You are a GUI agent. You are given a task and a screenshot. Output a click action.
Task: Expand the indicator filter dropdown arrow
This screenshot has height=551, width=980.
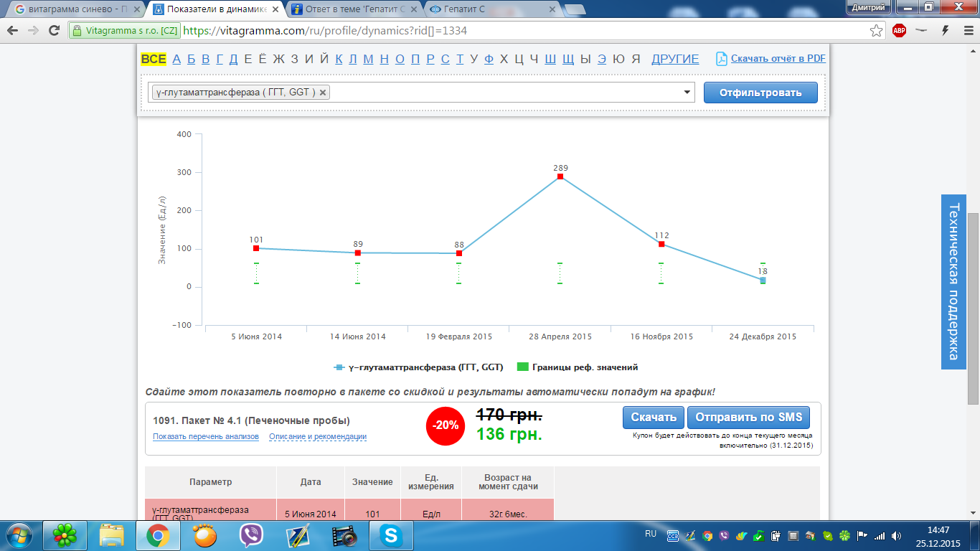click(687, 92)
